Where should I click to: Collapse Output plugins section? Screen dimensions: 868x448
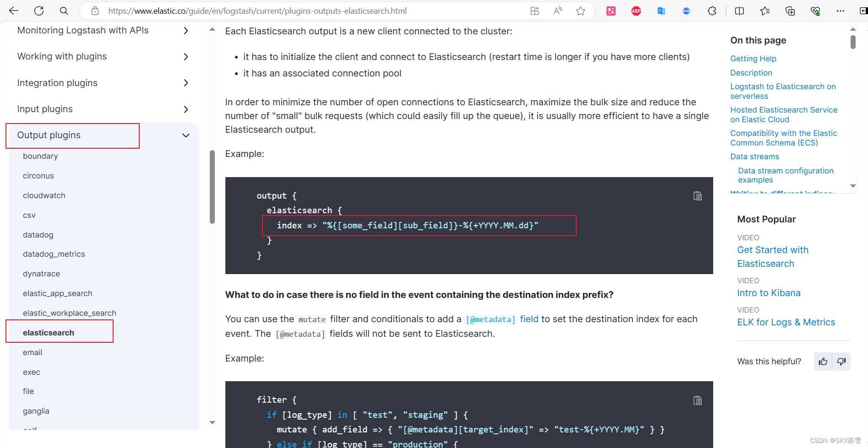coord(186,135)
